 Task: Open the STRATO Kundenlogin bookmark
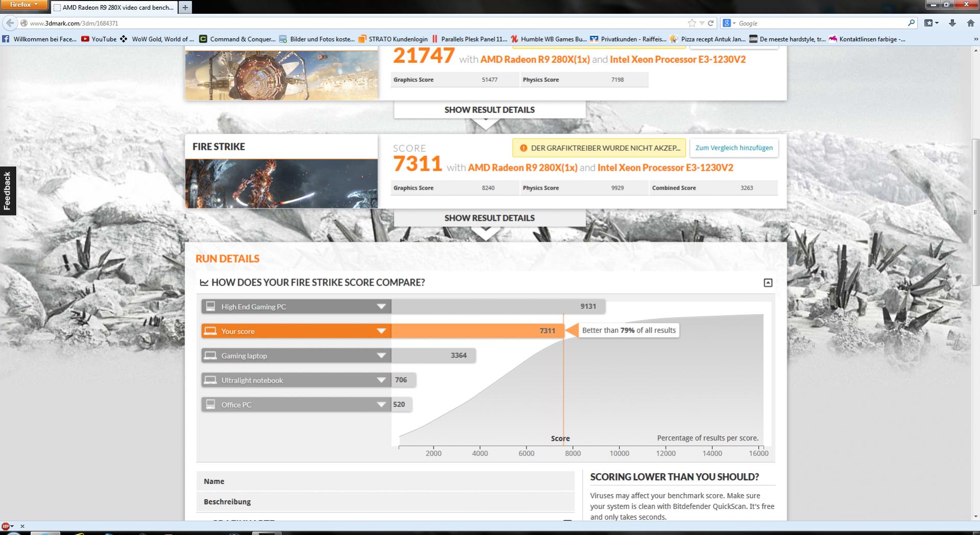pos(393,39)
